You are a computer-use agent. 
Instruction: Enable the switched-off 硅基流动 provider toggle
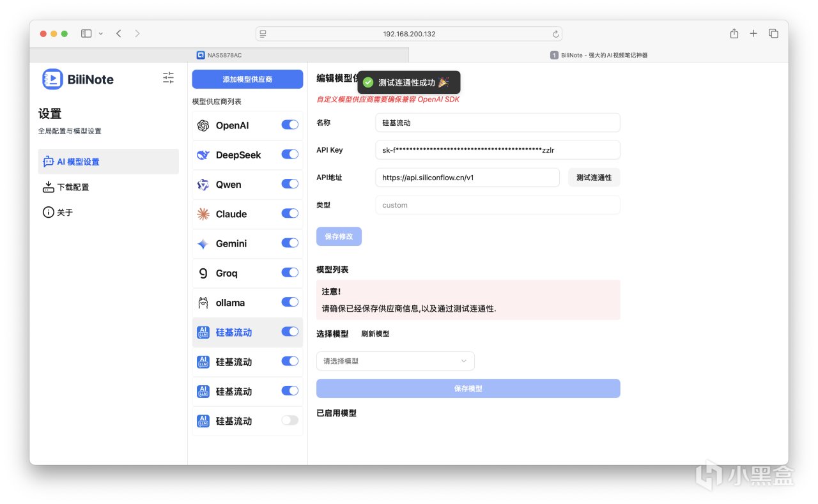pyautogui.click(x=290, y=420)
